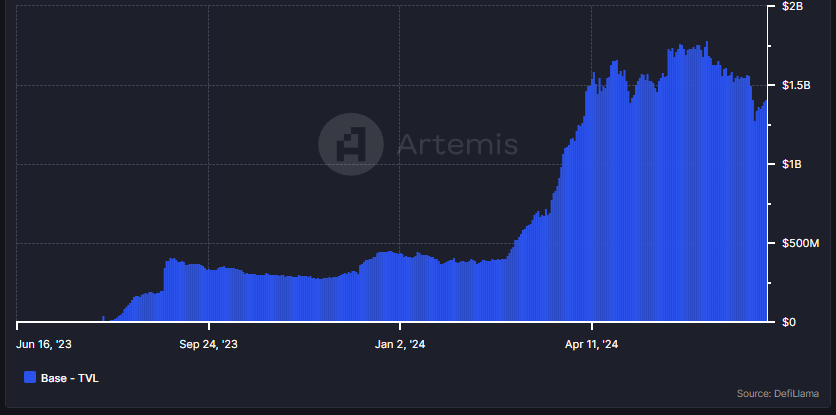Click the Apr 11, '24 date label
836x415 pixels.
pyautogui.click(x=592, y=344)
